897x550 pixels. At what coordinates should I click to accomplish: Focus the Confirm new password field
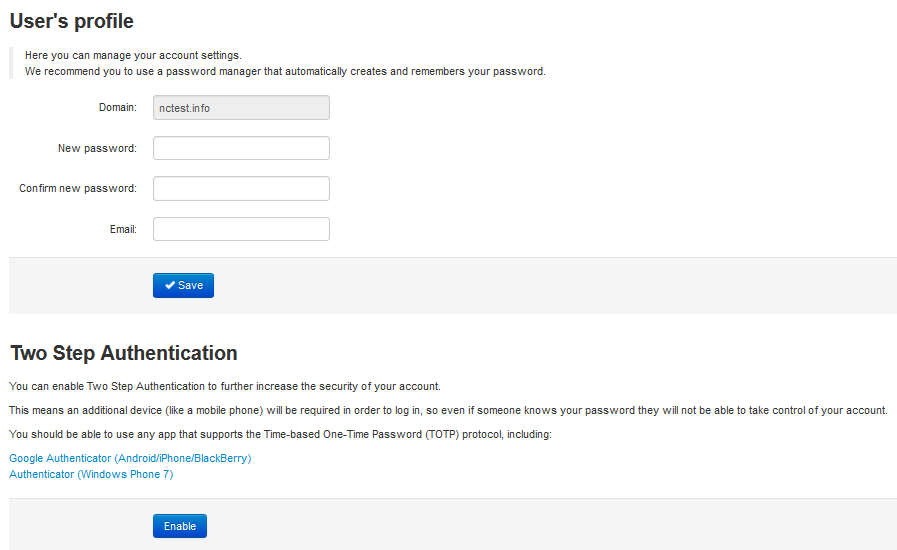click(x=241, y=188)
